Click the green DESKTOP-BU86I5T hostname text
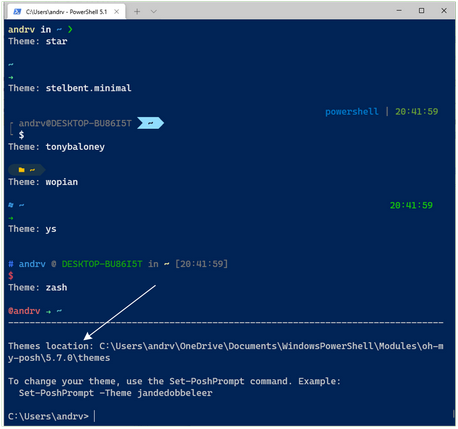458x429 pixels. click(102, 264)
